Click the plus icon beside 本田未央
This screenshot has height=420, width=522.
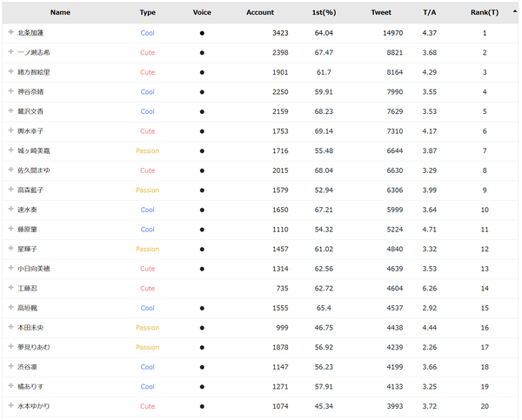(10, 327)
